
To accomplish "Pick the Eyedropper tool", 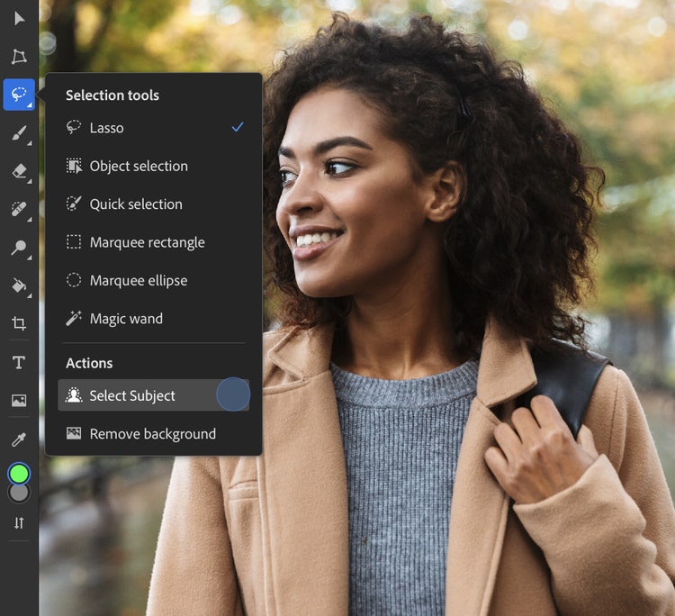I will pos(19,439).
